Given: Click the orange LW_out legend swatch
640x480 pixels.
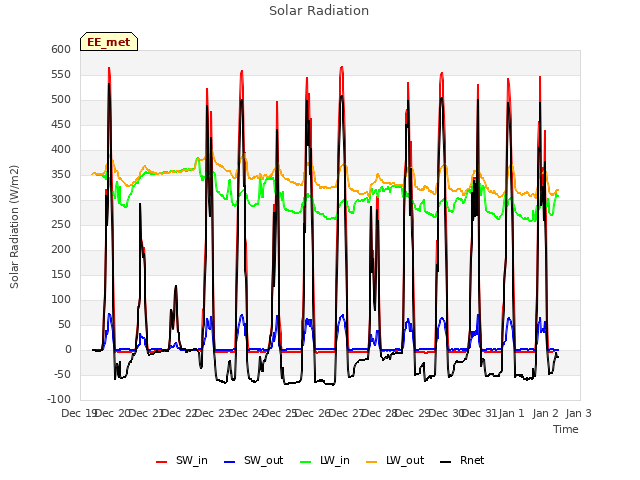Looking at the screenshot, I should (372, 462).
